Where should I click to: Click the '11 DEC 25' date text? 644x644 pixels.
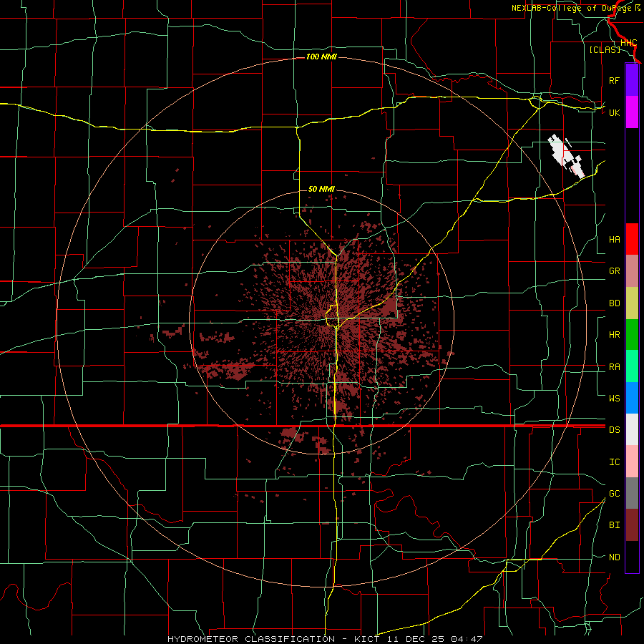pos(416,639)
